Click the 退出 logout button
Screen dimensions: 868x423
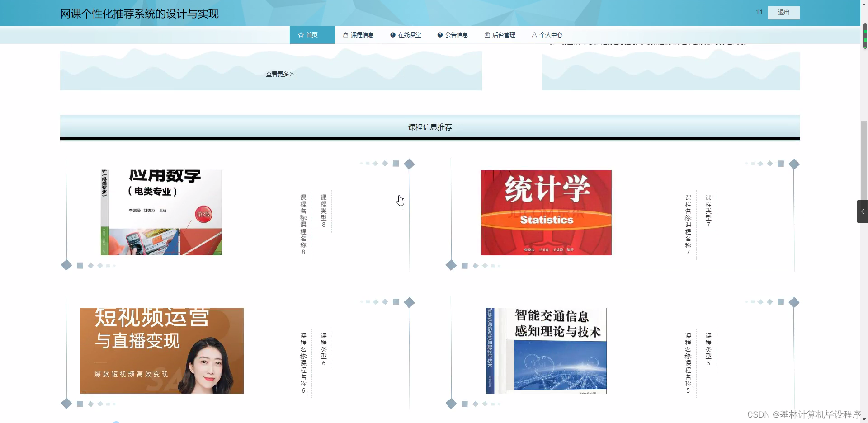(x=783, y=13)
